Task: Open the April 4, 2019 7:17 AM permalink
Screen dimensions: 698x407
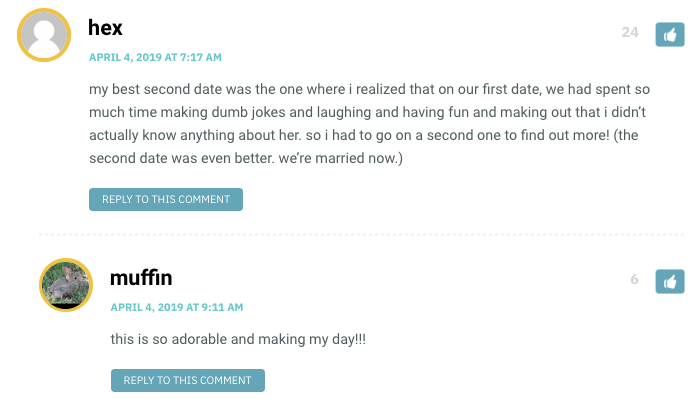Action: 155,57
